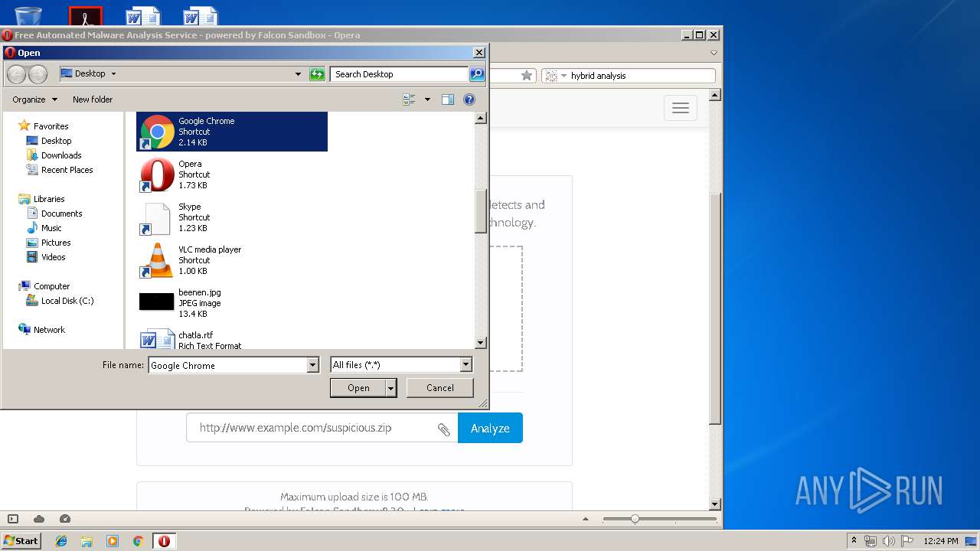
Task: Launch Internet Explorer from taskbar
Action: click(x=61, y=541)
